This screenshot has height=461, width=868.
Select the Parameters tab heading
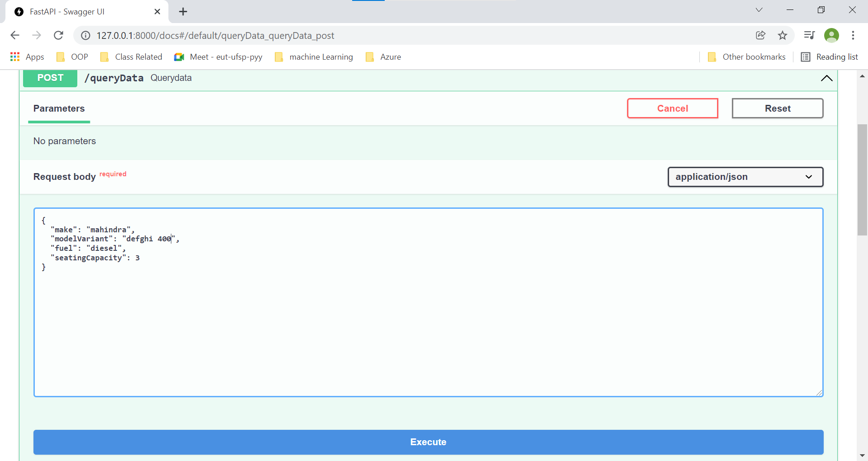(59, 108)
